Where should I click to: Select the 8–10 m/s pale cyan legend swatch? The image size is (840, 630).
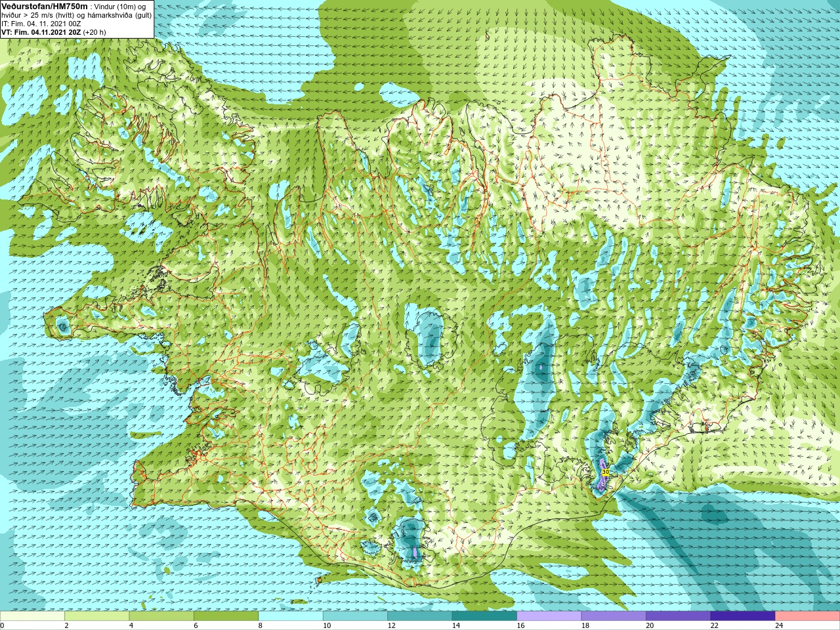(291, 616)
